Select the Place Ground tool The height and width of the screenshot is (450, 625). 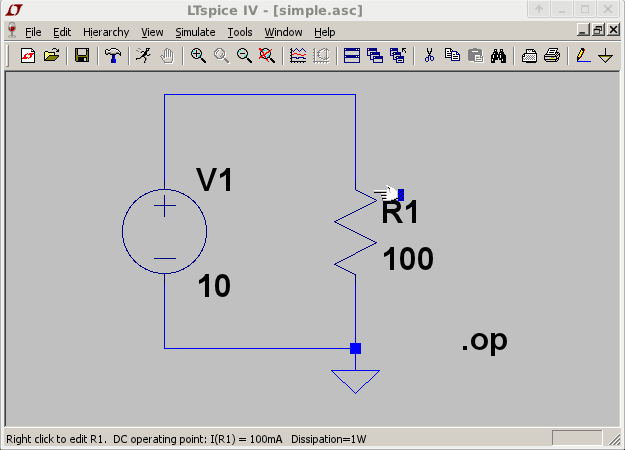(x=606, y=55)
